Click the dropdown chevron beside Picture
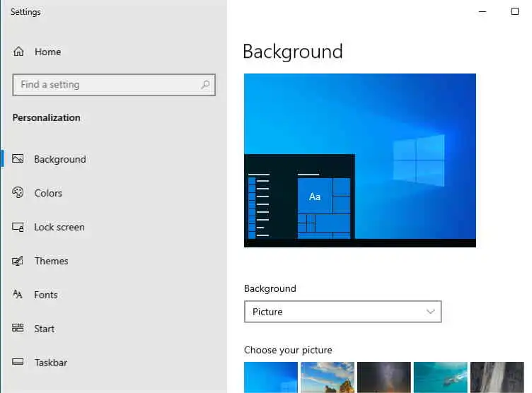This screenshot has height=393, width=532. click(x=431, y=311)
